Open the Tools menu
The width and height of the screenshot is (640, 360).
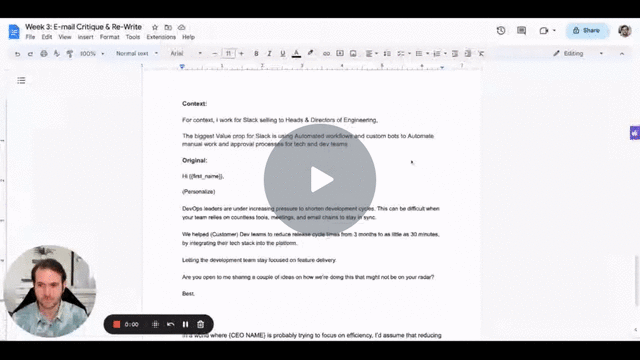click(133, 37)
